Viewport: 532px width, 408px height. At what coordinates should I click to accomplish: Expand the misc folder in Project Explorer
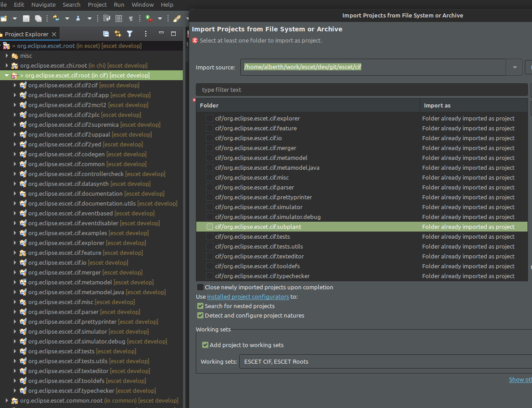click(x=7, y=56)
